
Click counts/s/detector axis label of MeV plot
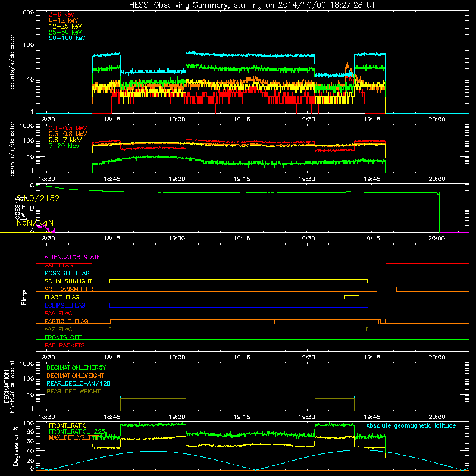[x=12, y=148]
